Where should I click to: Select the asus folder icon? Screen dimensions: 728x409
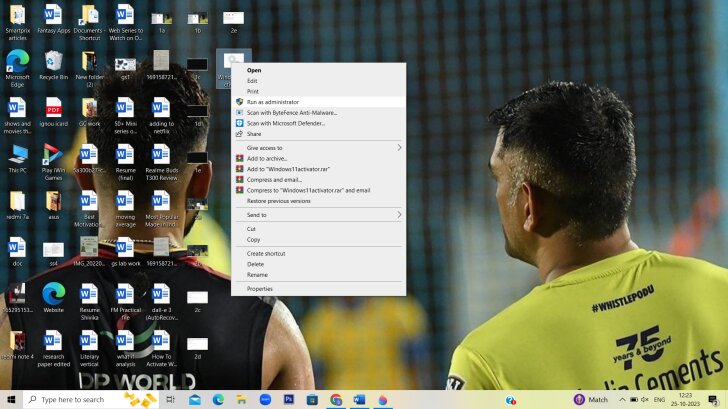pos(53,205)
